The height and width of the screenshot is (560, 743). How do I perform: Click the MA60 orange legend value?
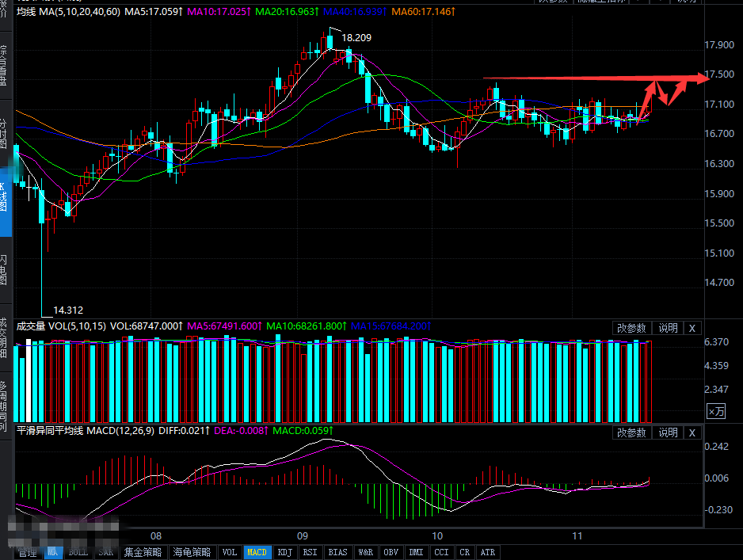pyautogui.click(x=424, y=13)
